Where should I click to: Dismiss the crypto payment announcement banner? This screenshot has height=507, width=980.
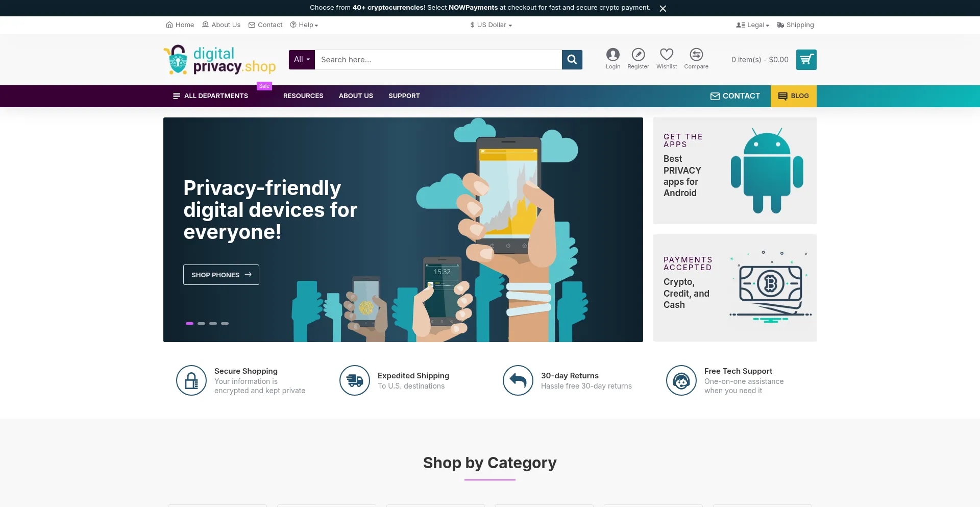pyautogui.click(x=663, y=8)
